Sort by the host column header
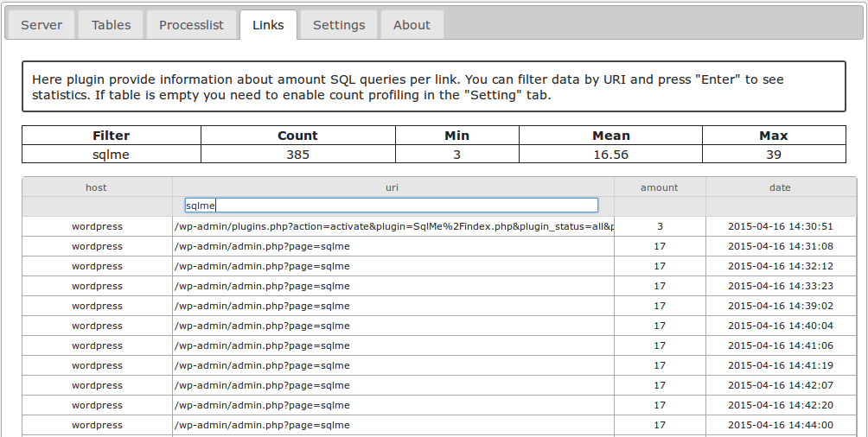The height and width of the screenshot is (437, 868). pyautogui.click(x=96, y=187)
